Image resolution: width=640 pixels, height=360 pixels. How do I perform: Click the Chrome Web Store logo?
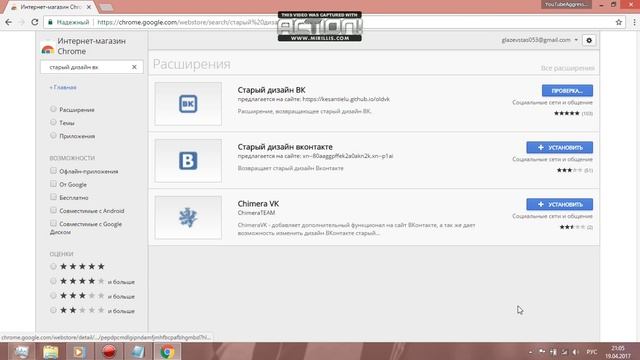(x=48, y=49)
